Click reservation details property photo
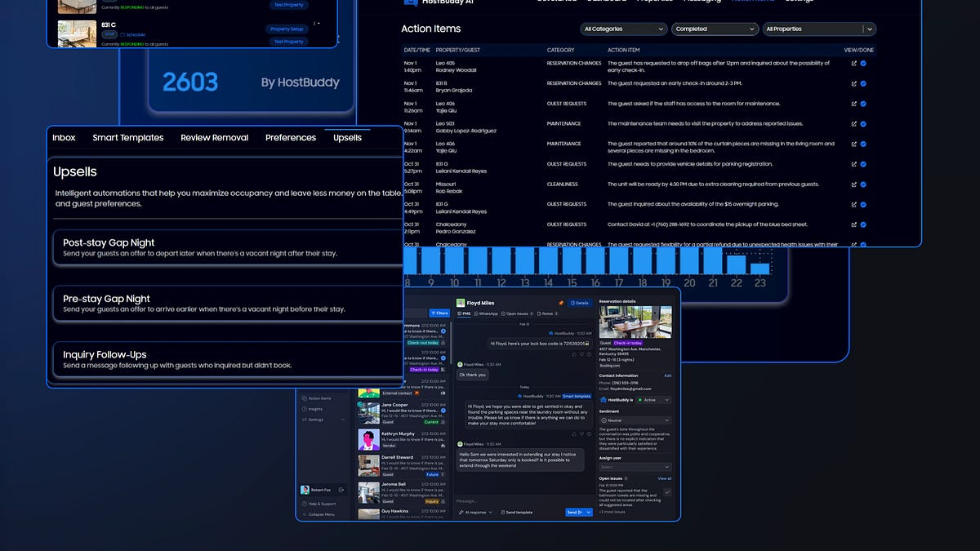980x551 pixels. pos(635,322)
